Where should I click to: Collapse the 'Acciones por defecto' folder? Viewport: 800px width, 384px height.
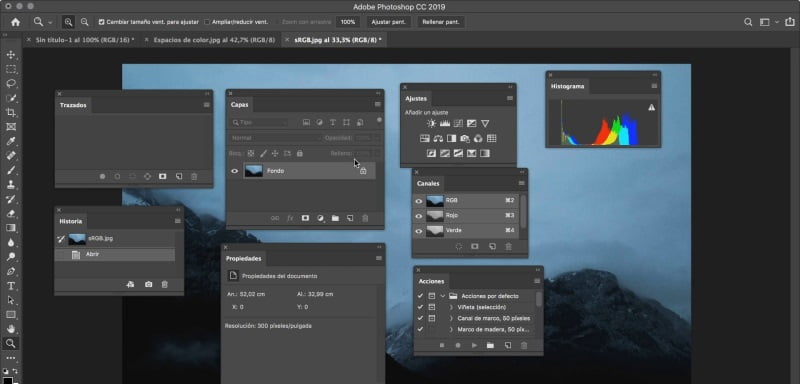click(442, 296)
